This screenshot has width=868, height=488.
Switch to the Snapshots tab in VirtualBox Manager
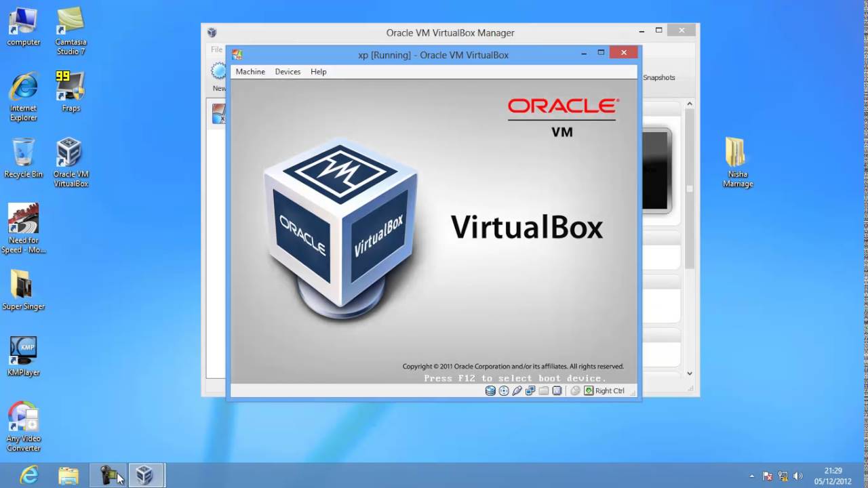[659, 77]
